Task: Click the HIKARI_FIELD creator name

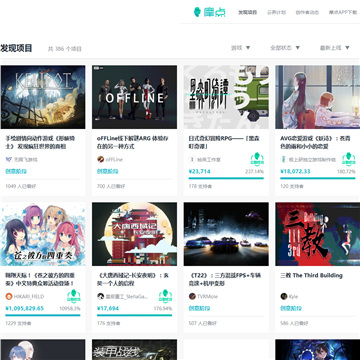Action: (x=29, y=296)
